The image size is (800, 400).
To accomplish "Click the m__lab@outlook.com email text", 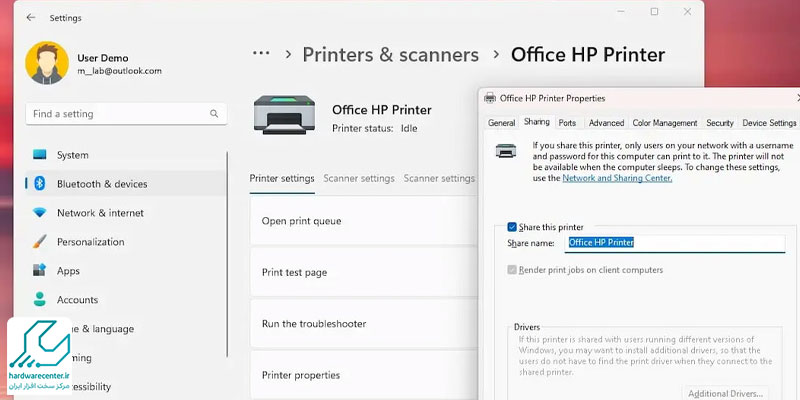I will [119, 71].
